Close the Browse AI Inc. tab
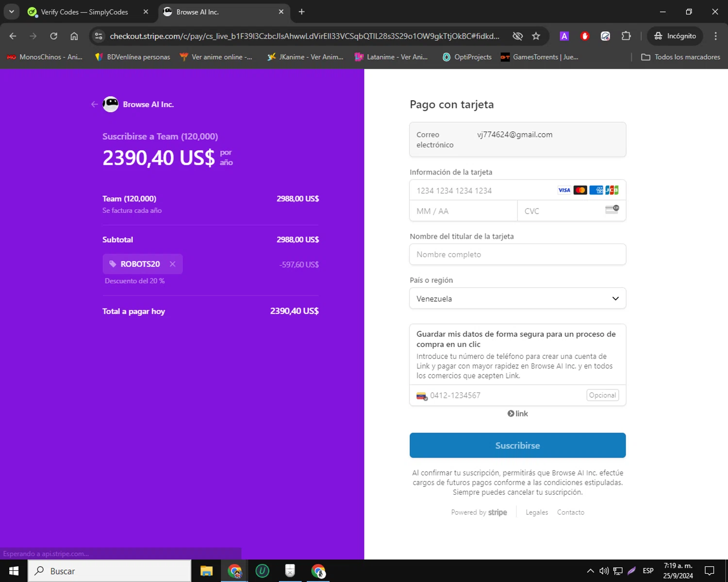728x582 pixels. (x=281, y=12)
